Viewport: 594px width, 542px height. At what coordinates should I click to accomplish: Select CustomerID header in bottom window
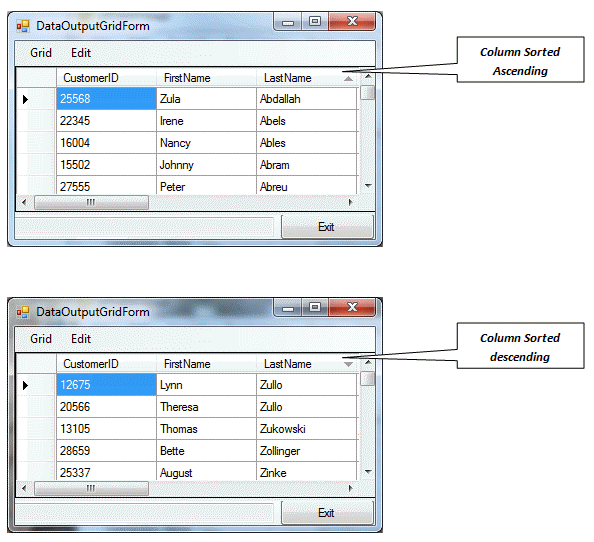point(106,364)
